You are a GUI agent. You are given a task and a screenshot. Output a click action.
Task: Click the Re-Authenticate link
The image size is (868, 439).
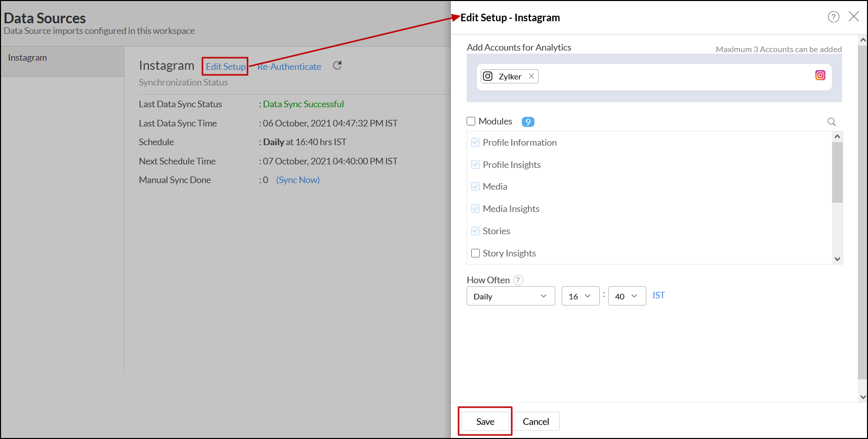[x=290, y=67]
